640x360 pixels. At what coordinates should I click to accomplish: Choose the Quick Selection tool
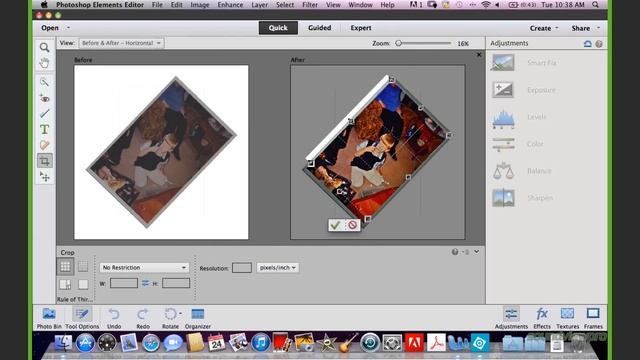click(x=44, y=82)
